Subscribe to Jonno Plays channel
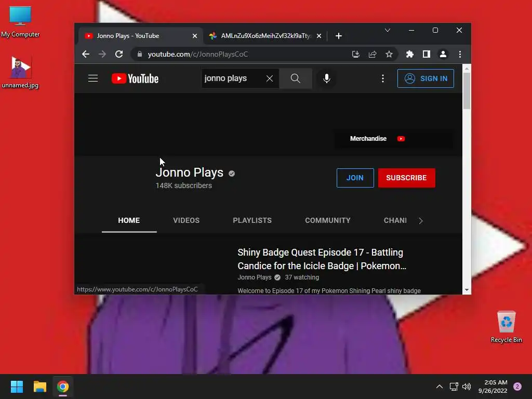Screen dimensions: 532x399 point(406,178)
